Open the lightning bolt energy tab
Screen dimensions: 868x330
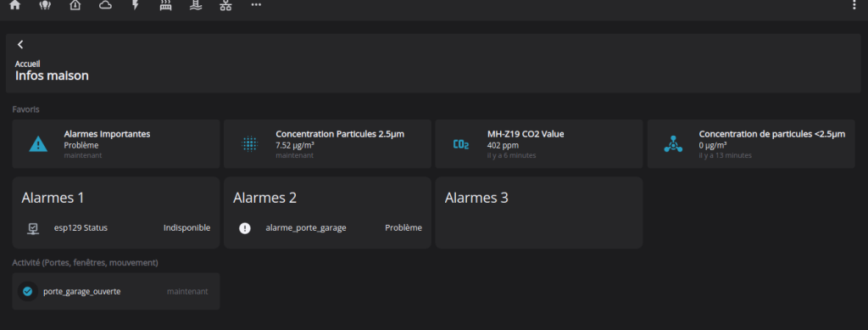pyautogui.click(x=136, y=5)
